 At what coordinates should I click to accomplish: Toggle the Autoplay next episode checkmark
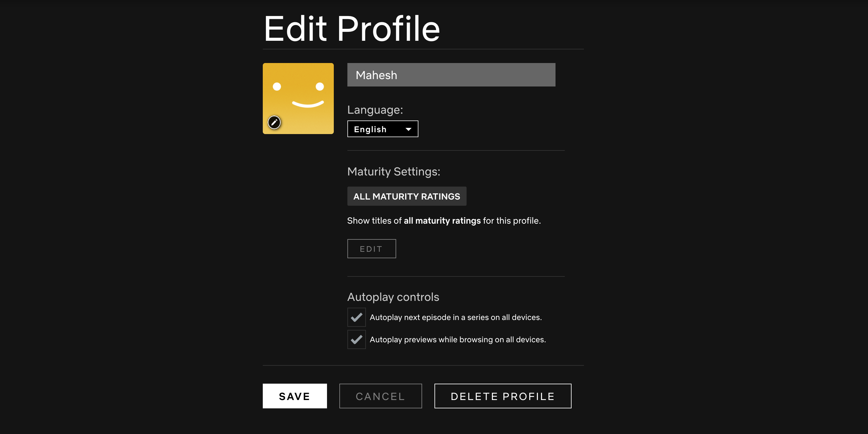356,317
